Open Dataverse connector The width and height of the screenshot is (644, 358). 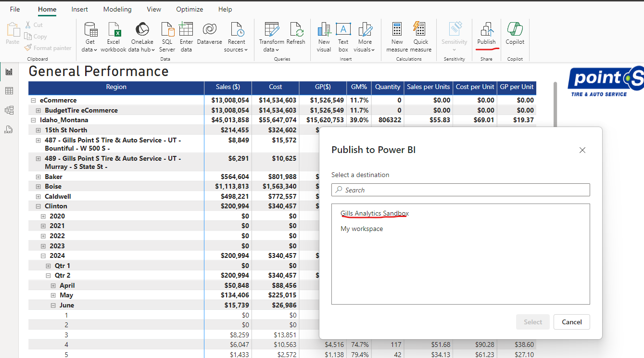tap(209, 34)
